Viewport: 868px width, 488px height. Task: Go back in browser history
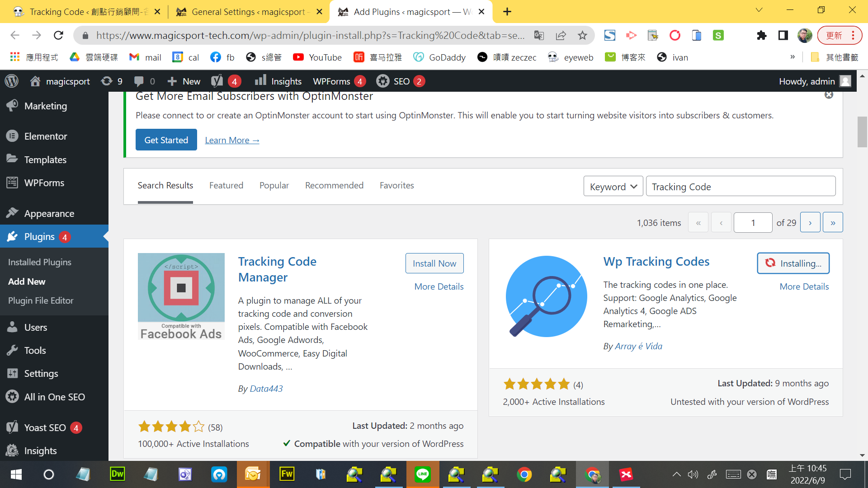click(15, 35)
